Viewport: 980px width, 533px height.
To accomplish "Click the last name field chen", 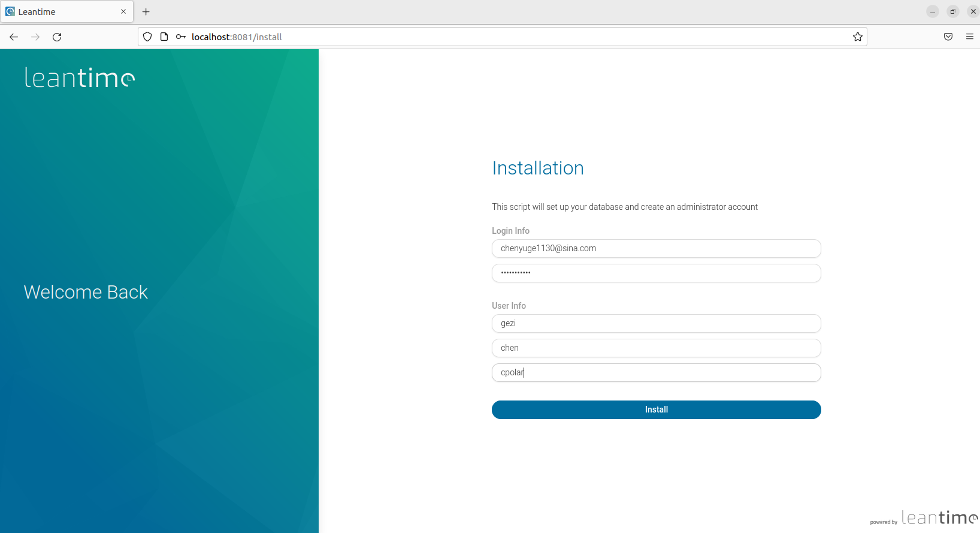I will (x=657, y=348).
